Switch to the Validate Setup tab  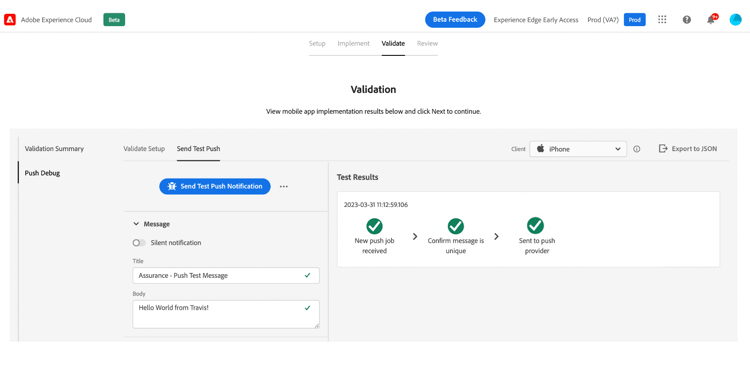coord(144,149)
